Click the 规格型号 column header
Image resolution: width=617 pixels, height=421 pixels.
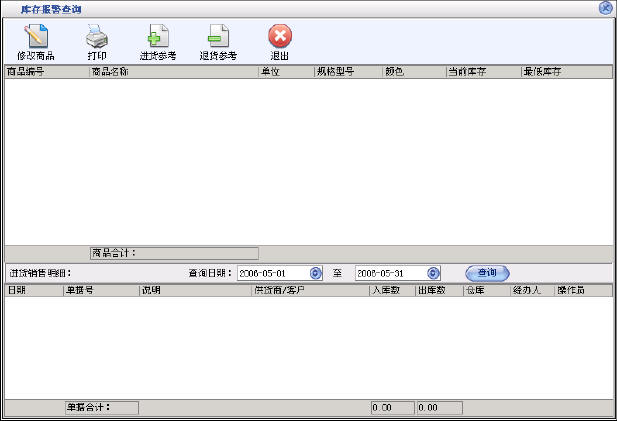[x=347, y=72]
